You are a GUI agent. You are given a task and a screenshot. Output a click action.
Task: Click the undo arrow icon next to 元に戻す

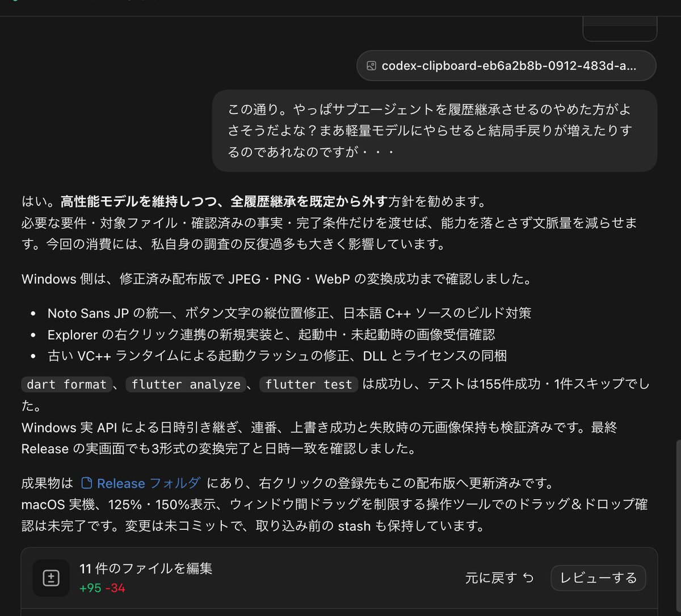[x=528, y=578]
